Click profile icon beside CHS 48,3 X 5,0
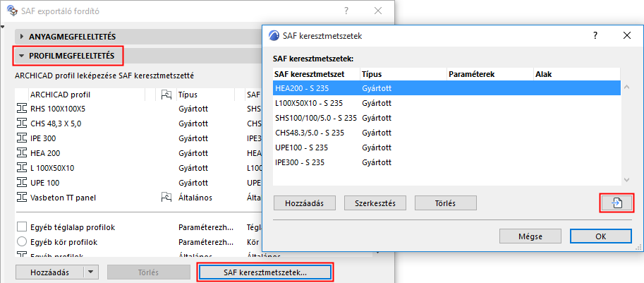 (21, 124)
